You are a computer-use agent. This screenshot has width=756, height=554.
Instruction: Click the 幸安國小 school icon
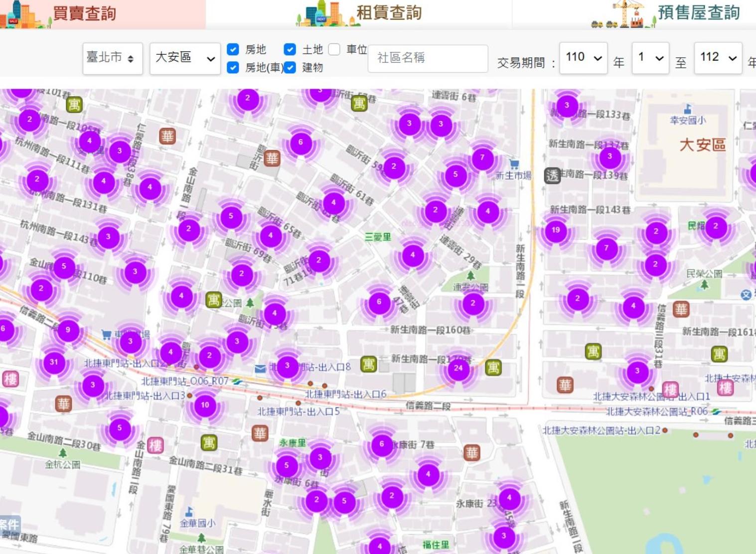pyautogui.click(x=688, y=109)
